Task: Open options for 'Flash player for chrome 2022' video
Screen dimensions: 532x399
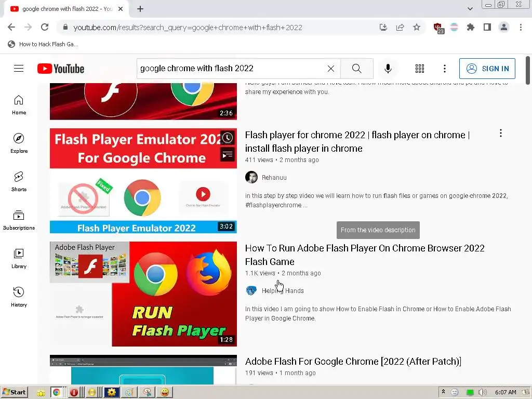Action: (500, 134)
